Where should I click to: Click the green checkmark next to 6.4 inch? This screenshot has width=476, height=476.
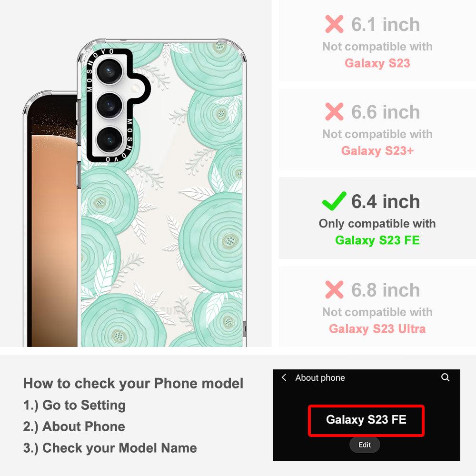(x=334, y=201)
